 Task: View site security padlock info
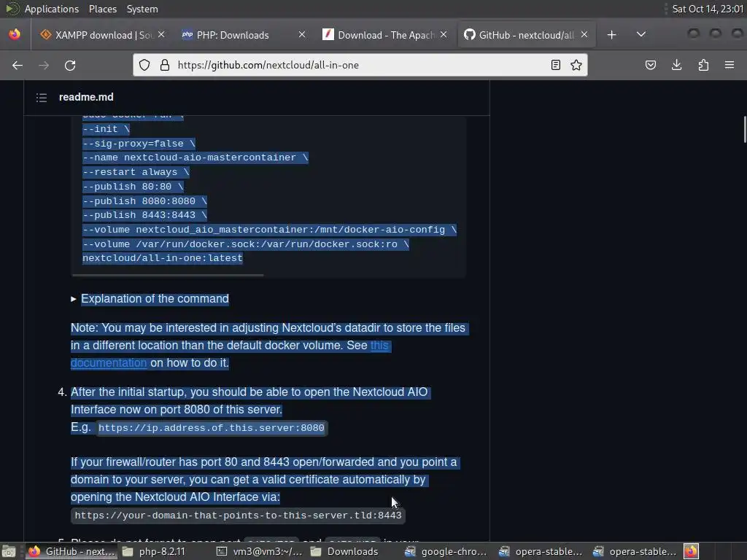point(165,65)
